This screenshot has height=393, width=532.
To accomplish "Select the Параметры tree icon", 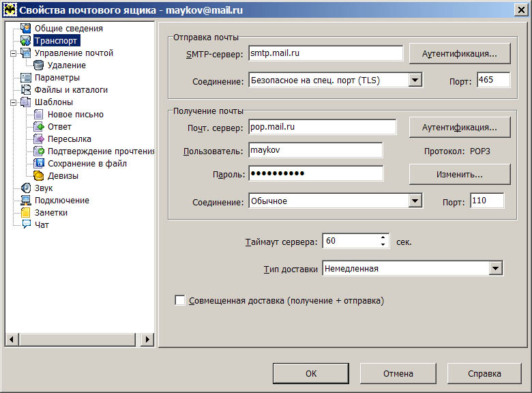I will [26, 78].
